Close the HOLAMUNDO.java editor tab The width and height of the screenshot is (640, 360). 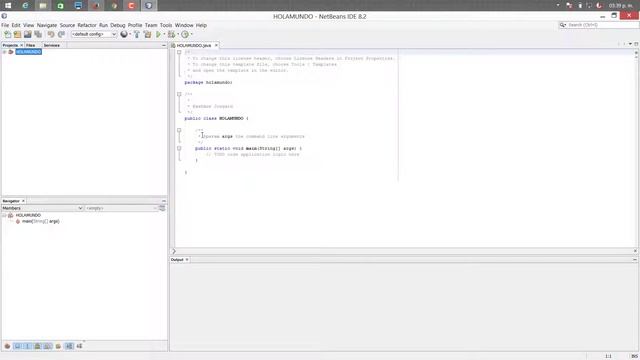(x=216, y=45)
